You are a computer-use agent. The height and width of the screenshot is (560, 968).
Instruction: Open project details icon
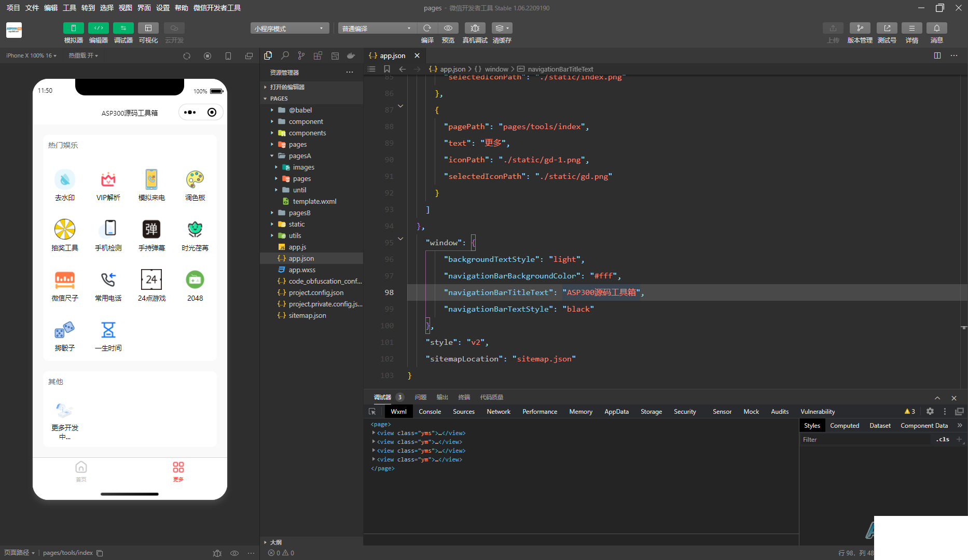(x=911, y=28)
